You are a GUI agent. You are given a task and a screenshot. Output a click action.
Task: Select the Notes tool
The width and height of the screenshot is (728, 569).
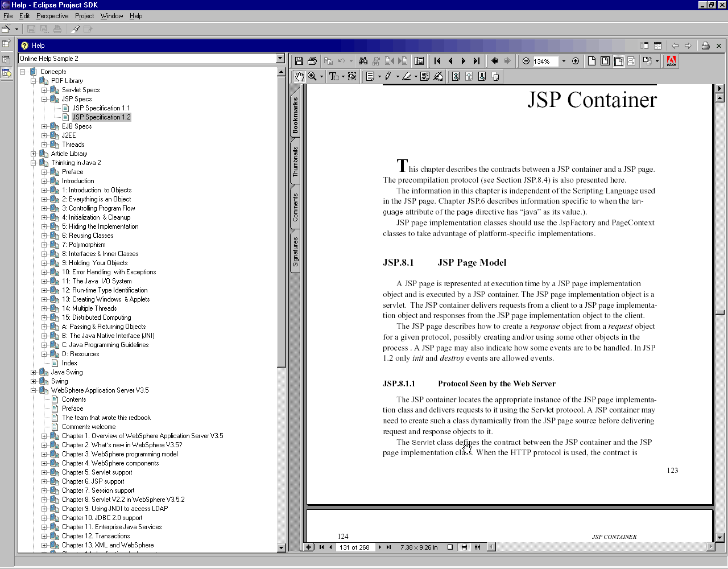coord(370,76)
